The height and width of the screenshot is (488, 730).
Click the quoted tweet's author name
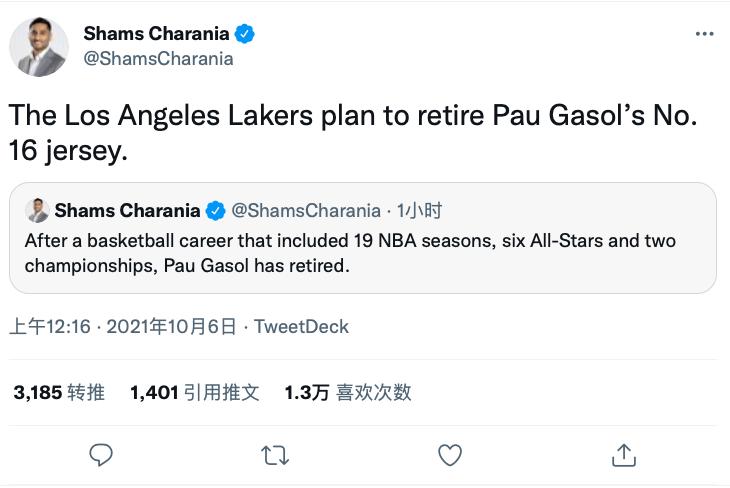(128, 211)
